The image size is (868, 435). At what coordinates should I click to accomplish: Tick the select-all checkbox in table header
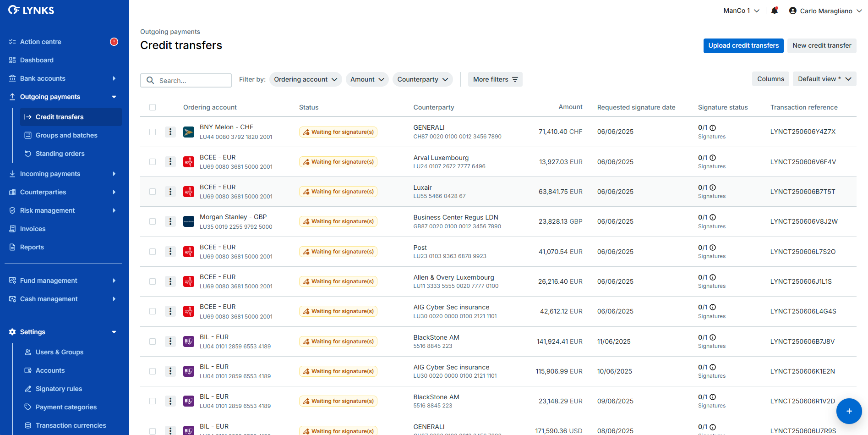point(153,107)
